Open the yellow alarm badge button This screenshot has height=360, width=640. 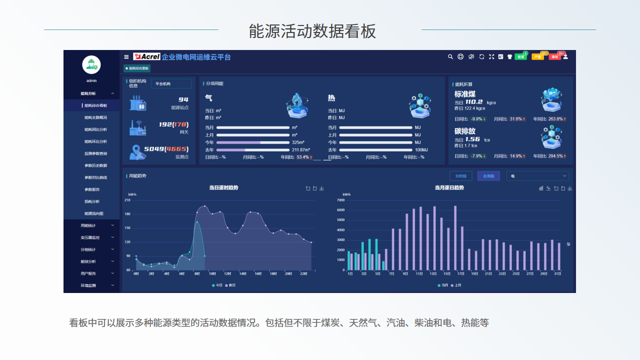pyautogui.click(x=538, y=57)
